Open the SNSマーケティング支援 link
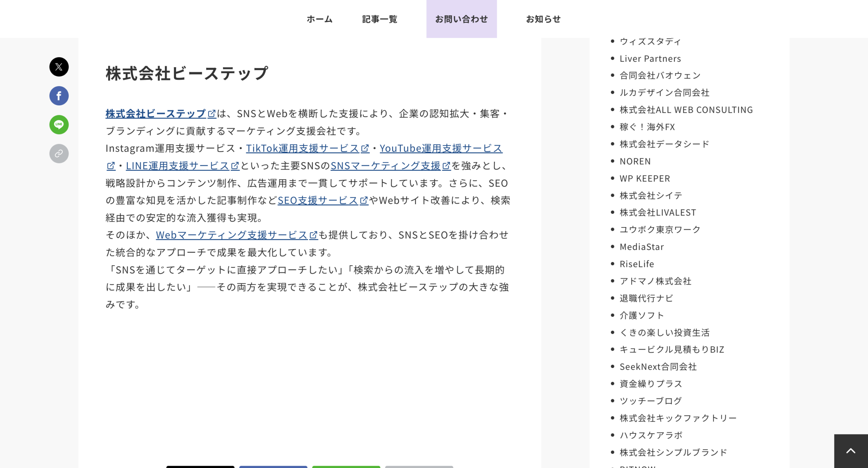 pos(391,166)
